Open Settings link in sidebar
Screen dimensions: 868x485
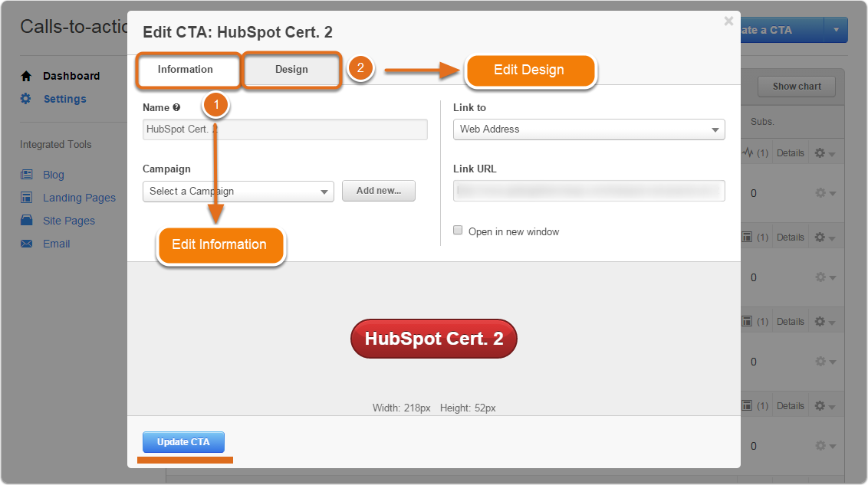(64, 99)
